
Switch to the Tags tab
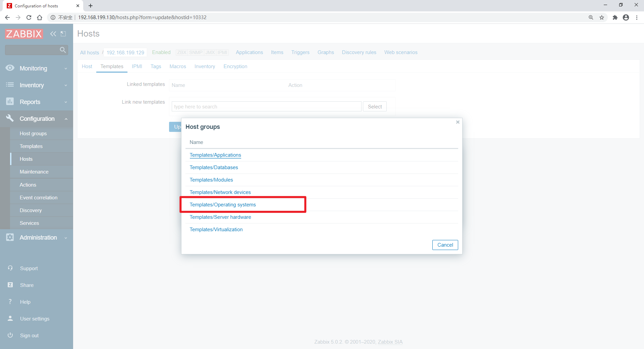click(156, 66)
